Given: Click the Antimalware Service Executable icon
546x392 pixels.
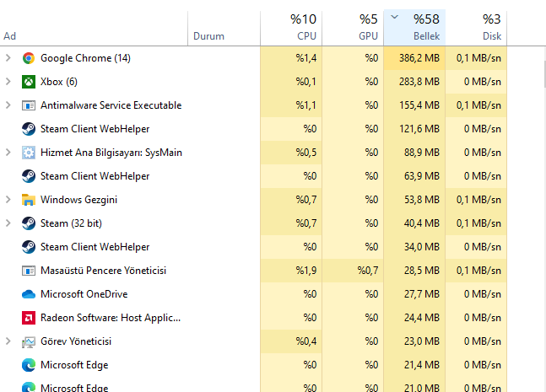Looking at the screenshot, I should click(x=29, y=105).
